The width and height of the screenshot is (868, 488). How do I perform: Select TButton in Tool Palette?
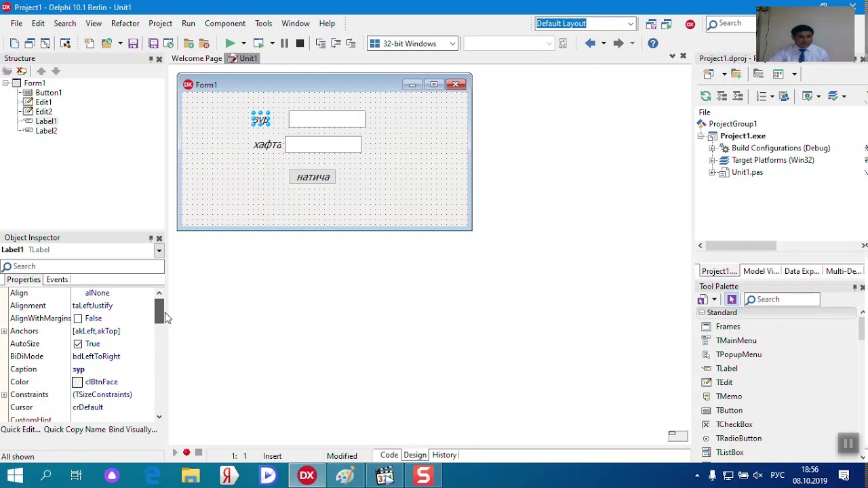pyautogui.click(x=729, y=411)
